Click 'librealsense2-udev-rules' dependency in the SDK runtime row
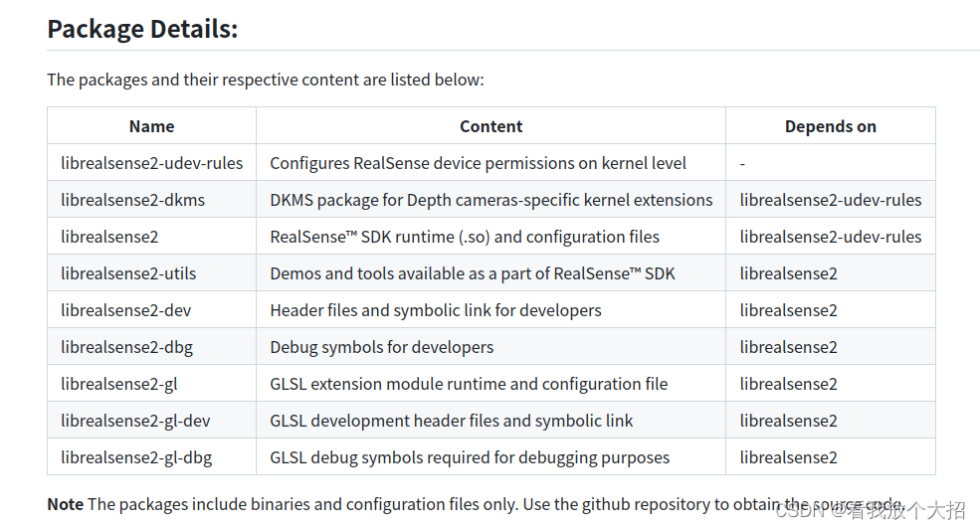The image size is (980, 530). pos(831,237)
